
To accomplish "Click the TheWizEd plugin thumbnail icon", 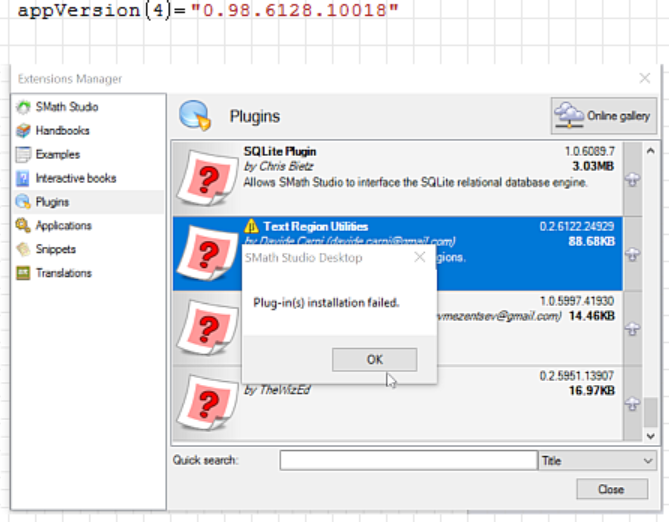I will click(x=207, y=403).
